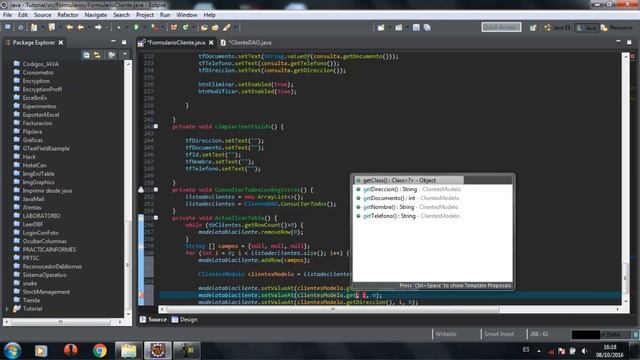
Task: Click the green Run button in toolbar
Action: 136,27
